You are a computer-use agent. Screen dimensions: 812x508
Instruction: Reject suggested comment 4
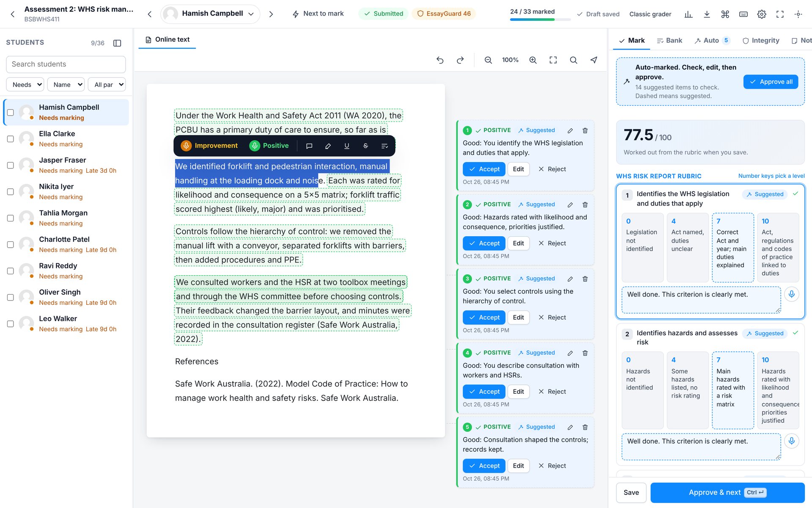(x=552, y=392)
